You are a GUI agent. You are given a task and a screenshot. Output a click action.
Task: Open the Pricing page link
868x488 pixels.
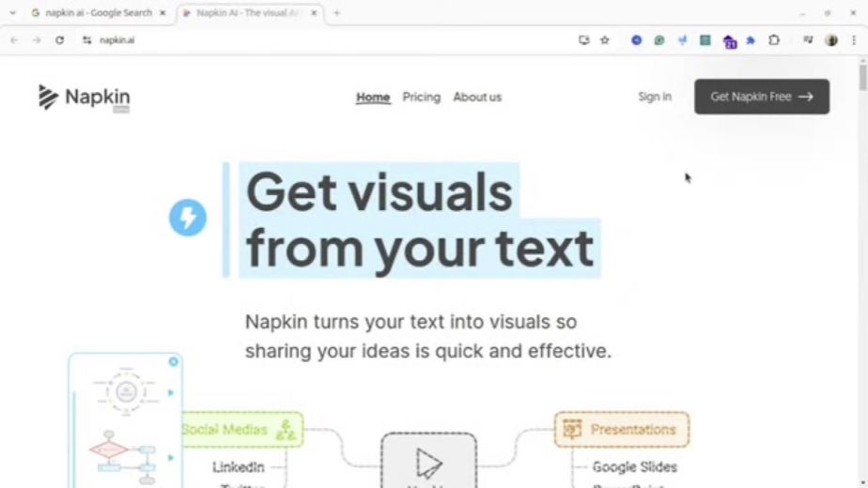421,97
